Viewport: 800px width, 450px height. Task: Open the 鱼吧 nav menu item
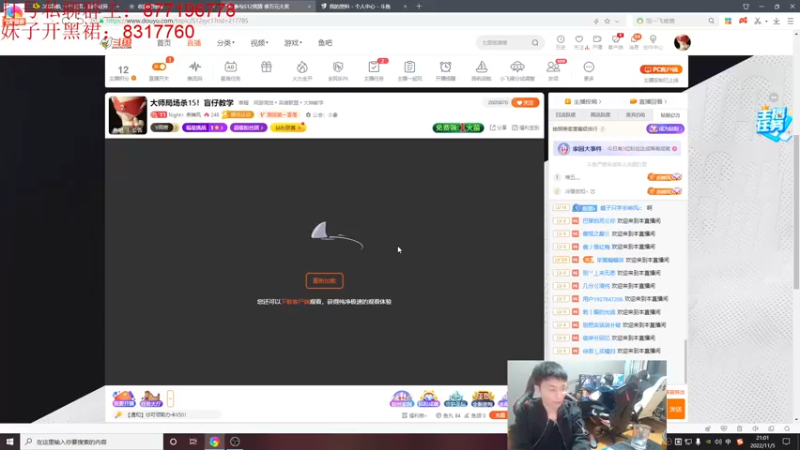click(x=325, y=43)
